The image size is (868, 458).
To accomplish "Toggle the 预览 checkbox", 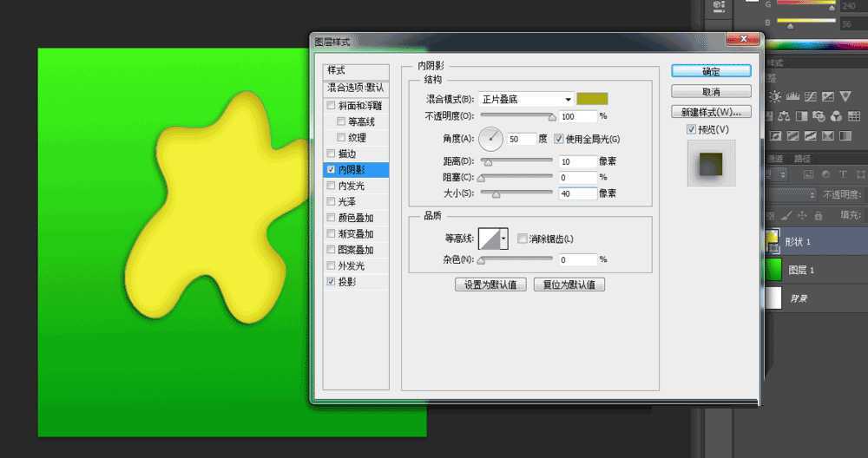I will point(691,129).
